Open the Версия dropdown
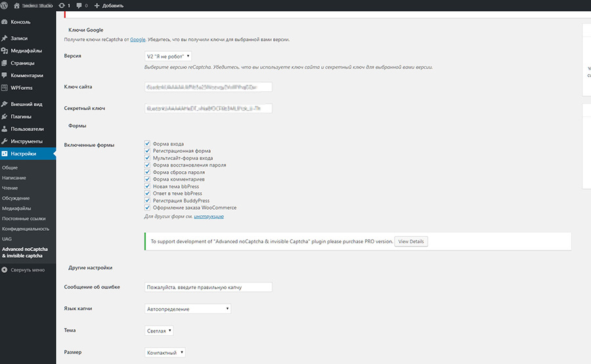591x364 pixels. point(168,56)
